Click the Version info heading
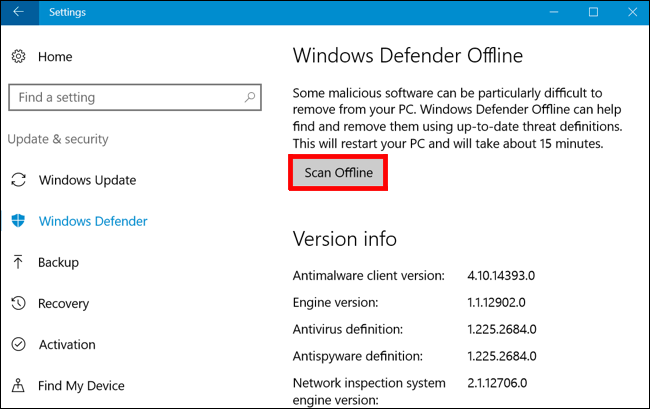The height and width of the screenshot is (409, 650). tap(344, 239)
